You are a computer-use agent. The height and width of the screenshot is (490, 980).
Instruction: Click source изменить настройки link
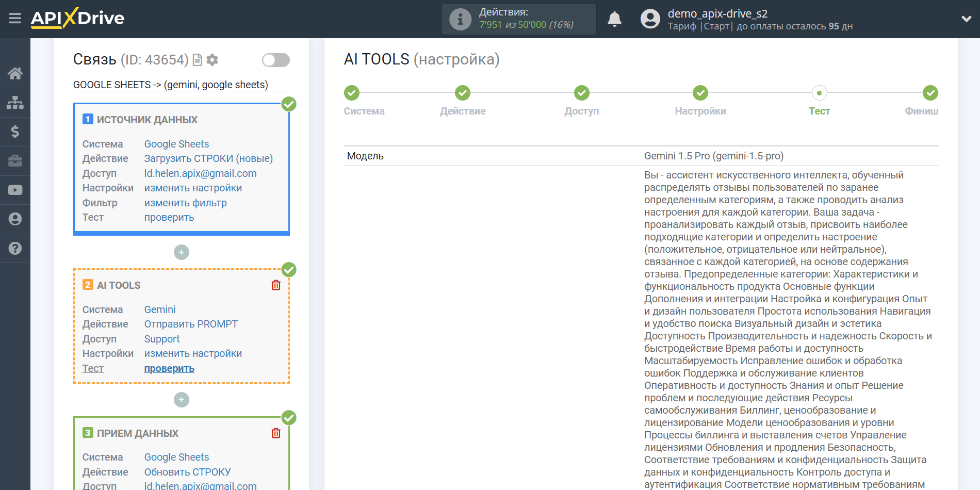(193, 188)
